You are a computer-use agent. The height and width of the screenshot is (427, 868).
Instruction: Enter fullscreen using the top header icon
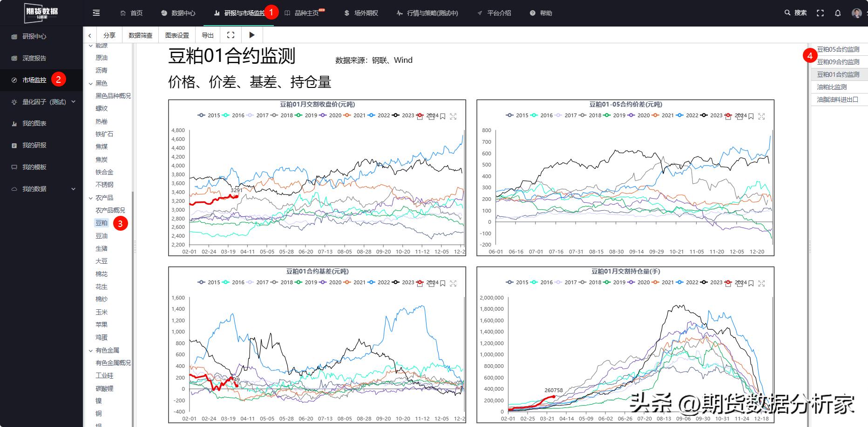pyautogui.click(x=821, y=13)
